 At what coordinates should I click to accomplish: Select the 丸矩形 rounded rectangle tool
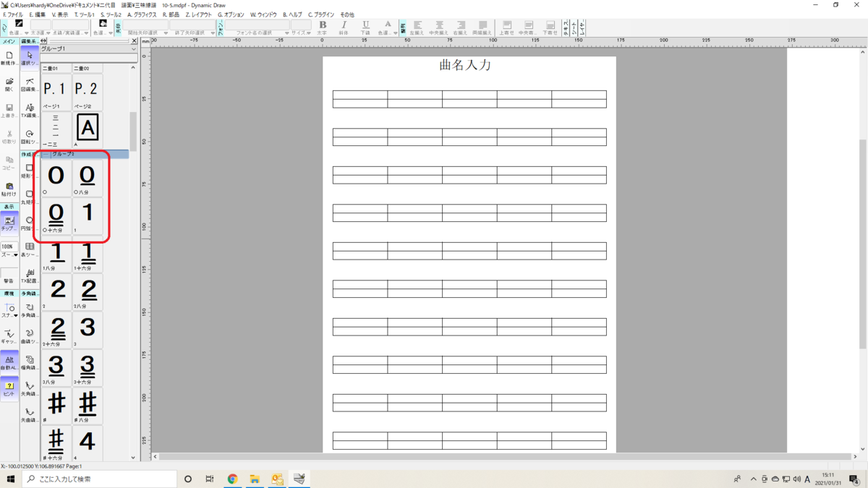pos(30,197)
